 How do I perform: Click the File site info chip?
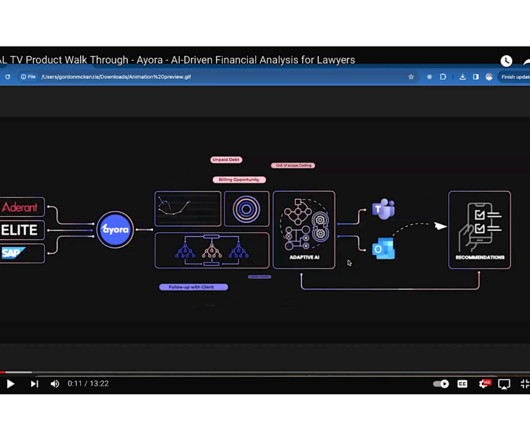(x=28, y=77)
